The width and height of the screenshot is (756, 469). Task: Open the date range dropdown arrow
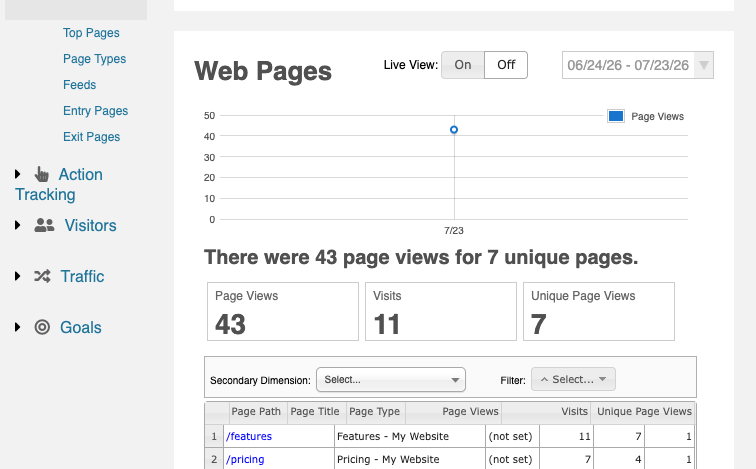tap(704, 65)
